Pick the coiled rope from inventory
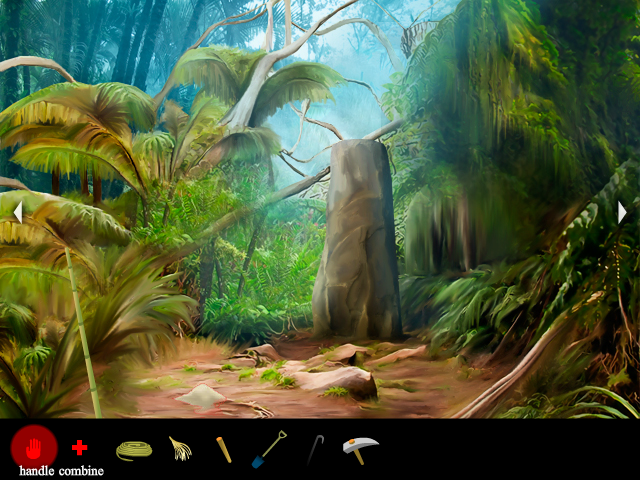 point(134,450)
